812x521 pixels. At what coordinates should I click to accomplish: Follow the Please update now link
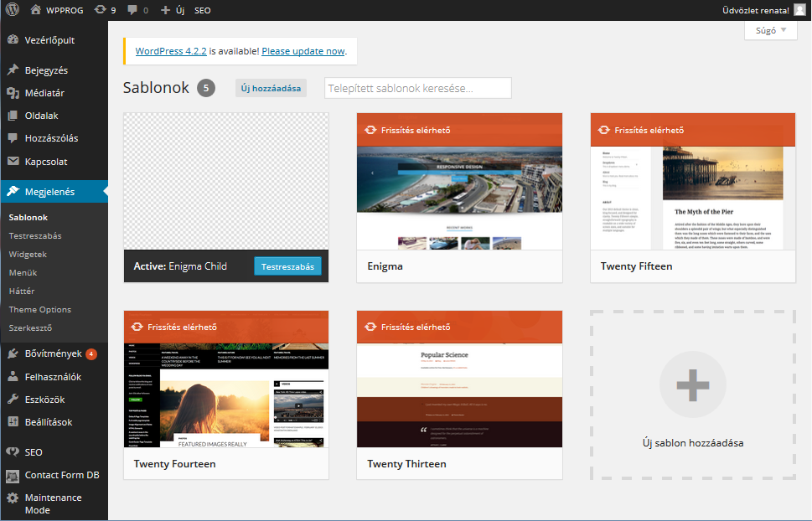pos(303,51)
